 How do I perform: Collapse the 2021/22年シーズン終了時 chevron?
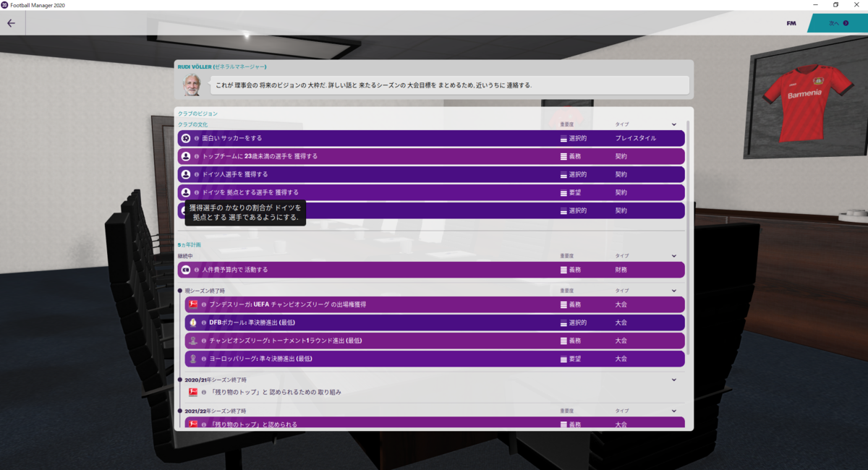click(674, 411)
